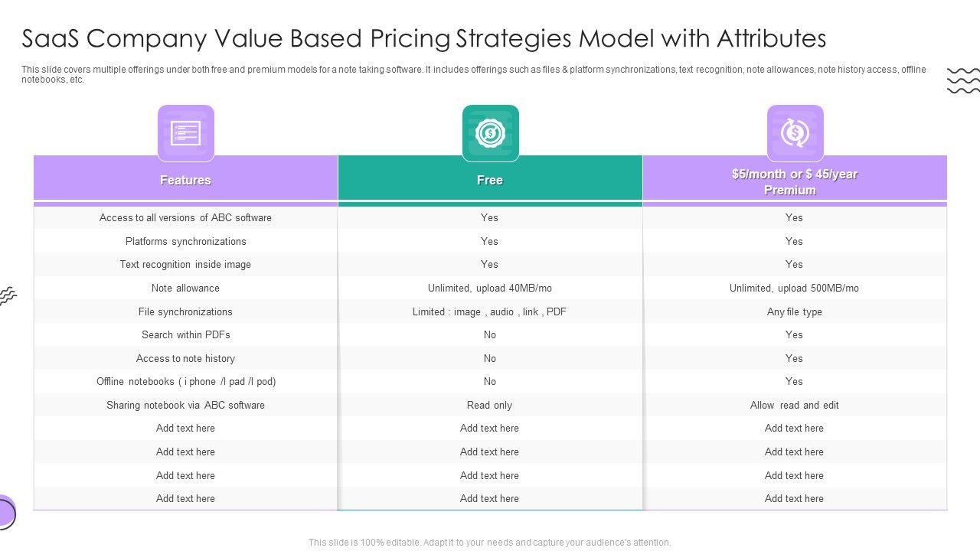Viewport: 980px width, 551px height.
Task: Click 'Sharing notebook via ABC software' row
Action: coord(185,405)
